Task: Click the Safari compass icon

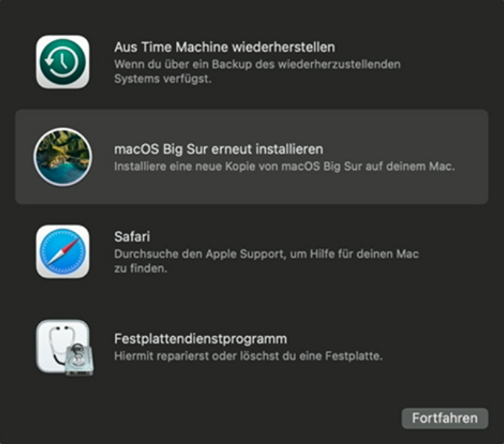Action: (x=62, y=251)
